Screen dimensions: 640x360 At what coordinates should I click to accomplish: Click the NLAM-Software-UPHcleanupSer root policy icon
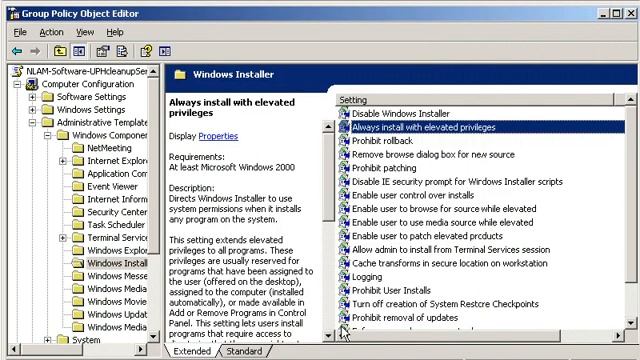(x=17, y=71)
